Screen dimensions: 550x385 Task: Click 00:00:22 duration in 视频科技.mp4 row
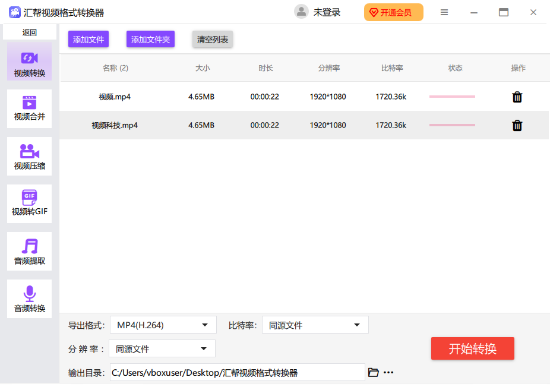pos(264,125)
